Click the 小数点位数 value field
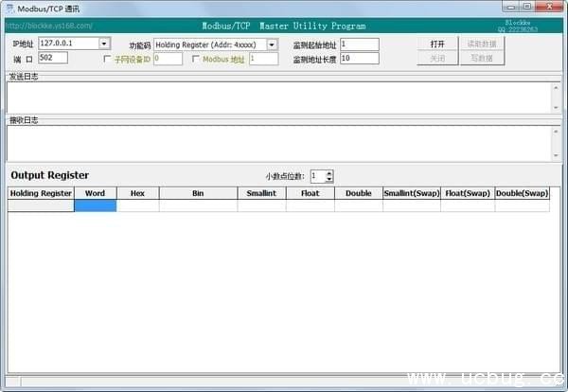 click(318, 176)
